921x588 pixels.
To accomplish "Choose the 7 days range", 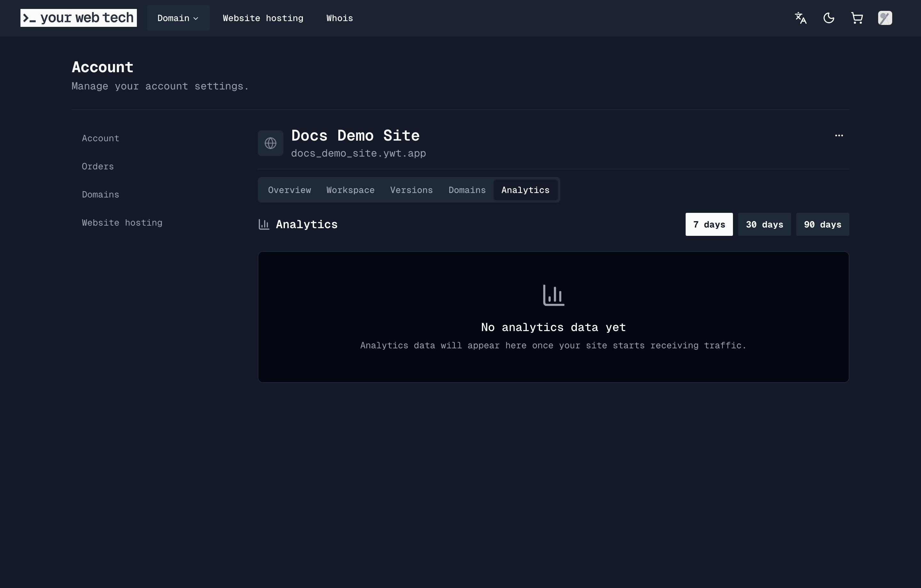I will (709, 224).
